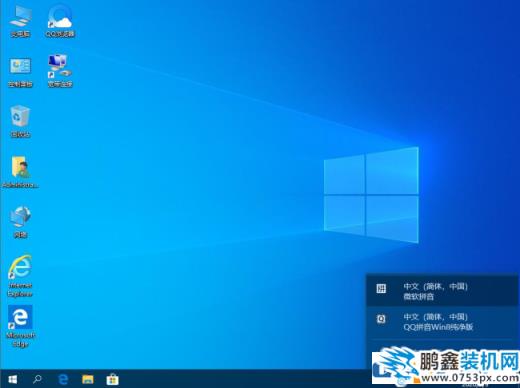Choose 微软拼音 input method
This screenshot has width=520, height=388.
coord(443,291)
